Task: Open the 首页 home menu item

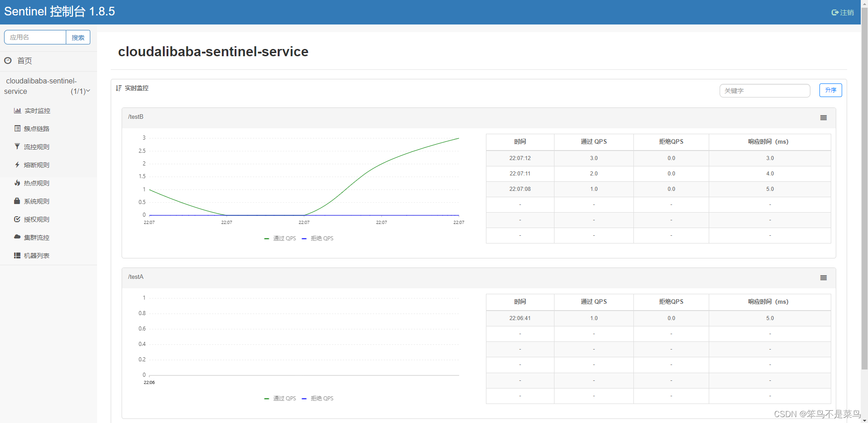Action: pyautogui.click(x=25, y=61)
